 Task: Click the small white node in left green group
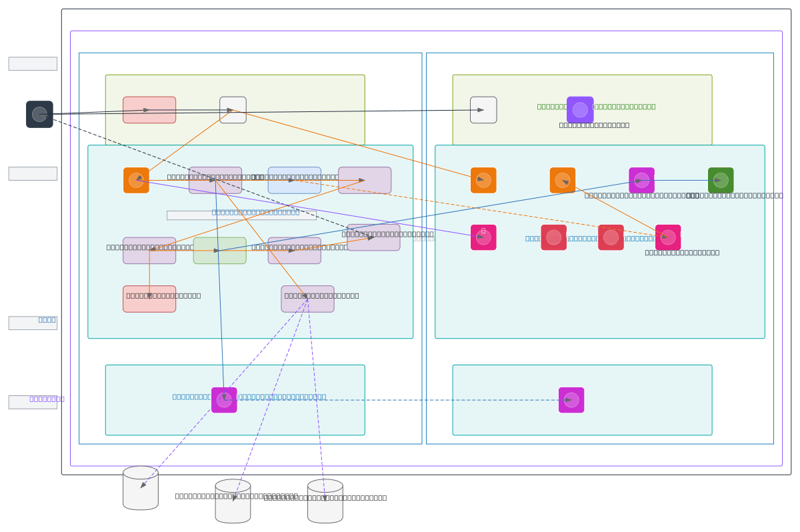pyautogui.click(x=233, y=110)
